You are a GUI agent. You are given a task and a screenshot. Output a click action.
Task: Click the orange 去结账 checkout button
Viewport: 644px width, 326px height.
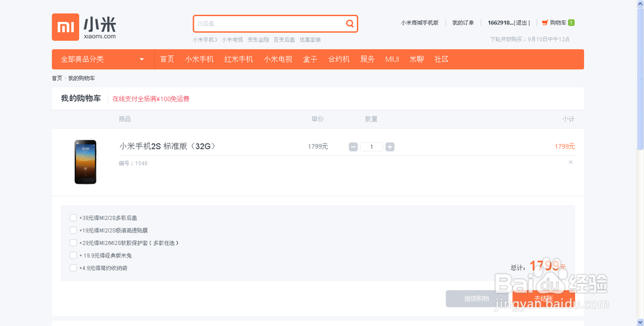coord(544,299)
